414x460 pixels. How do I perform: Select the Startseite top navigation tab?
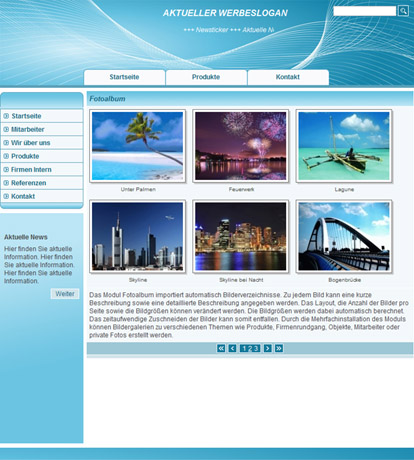pos(124,77)
